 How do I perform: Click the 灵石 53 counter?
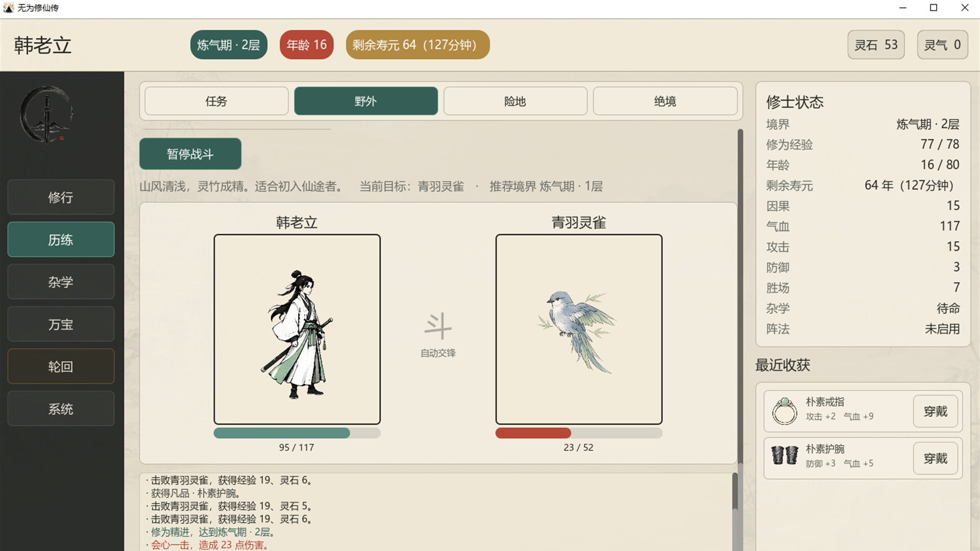pyautogui.click(x=876, y=45)
